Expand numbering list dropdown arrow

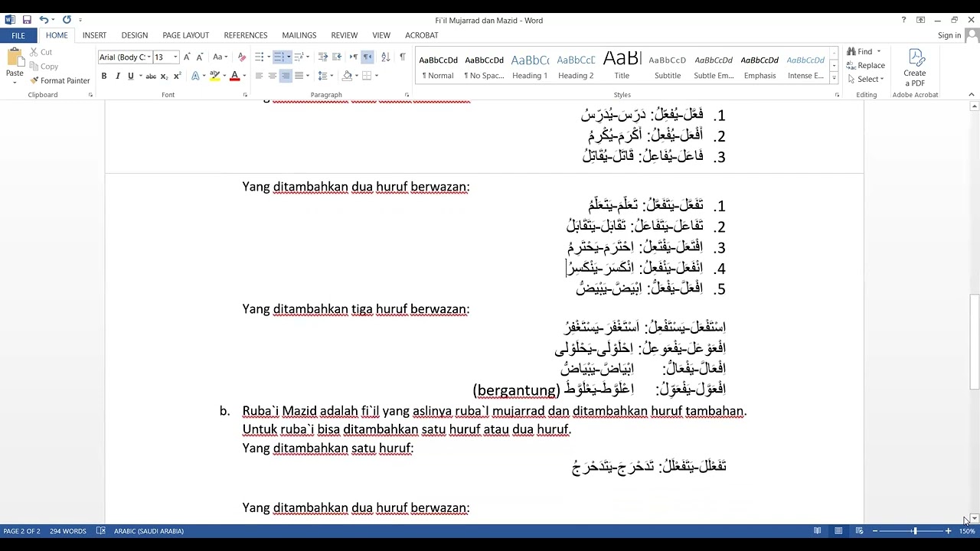tap(288, 57)
